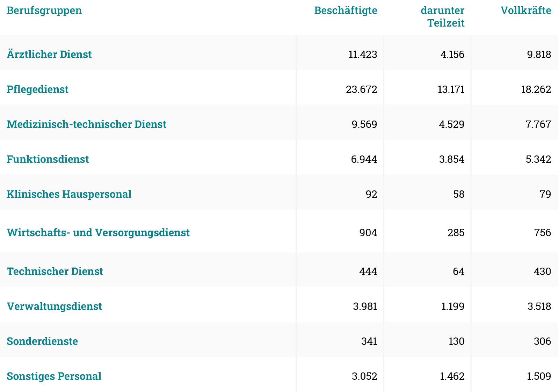Screen dimensions: 559x392
Task: Select the Verwaltungsdienst row label
Action: [x=55, y=306]
